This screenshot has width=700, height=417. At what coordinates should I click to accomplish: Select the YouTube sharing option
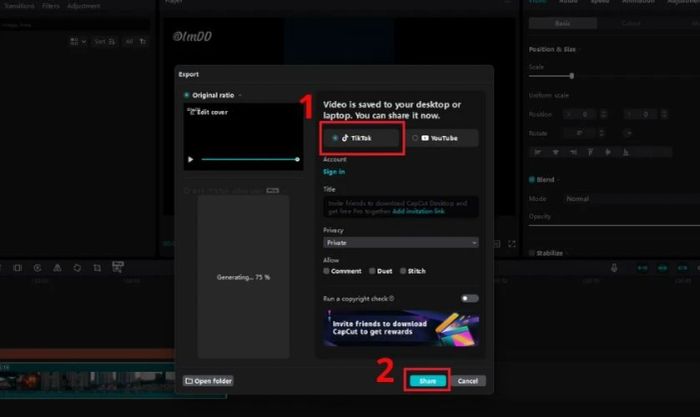[442, 138]
